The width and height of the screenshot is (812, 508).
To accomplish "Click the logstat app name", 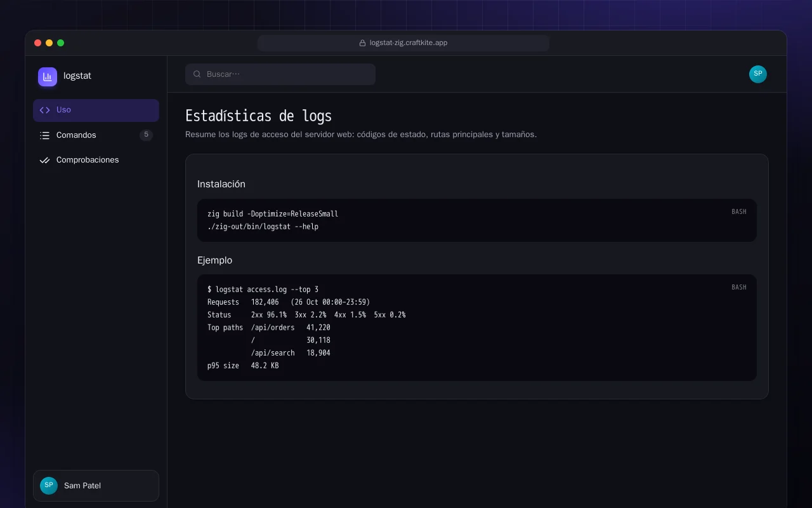I will point(77,76).
